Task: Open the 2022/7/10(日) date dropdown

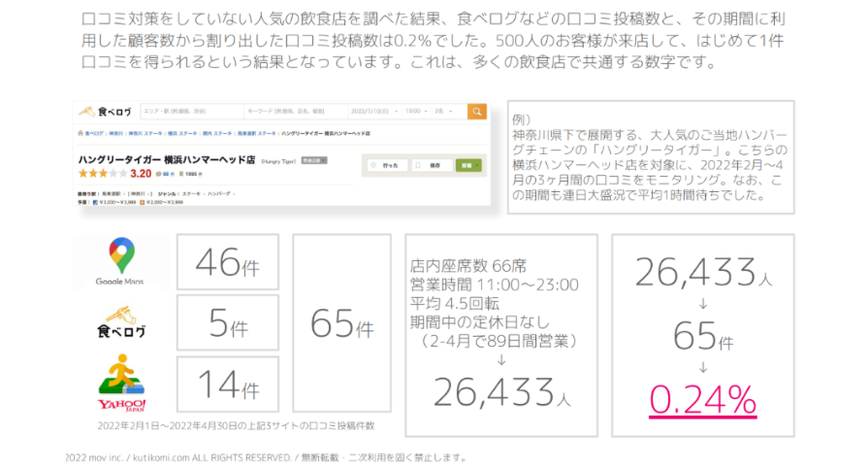Action: click(374, 112)
